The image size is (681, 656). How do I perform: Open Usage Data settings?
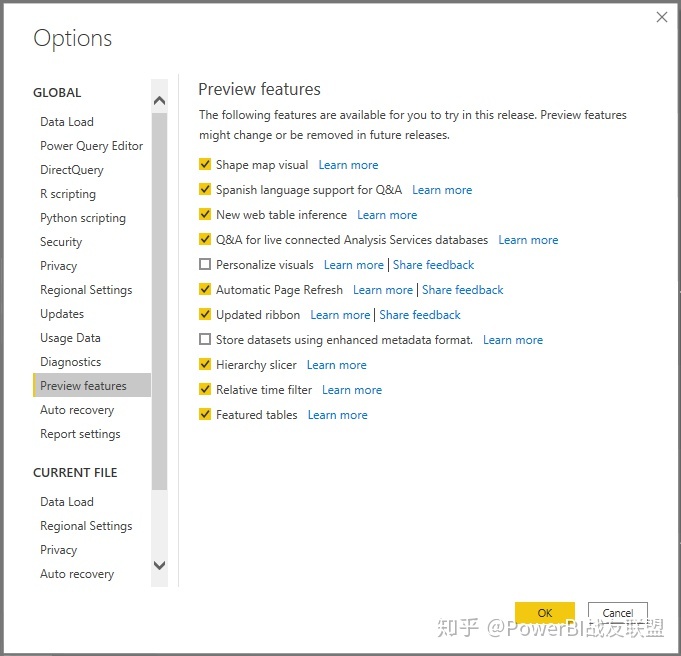[70, 338]
